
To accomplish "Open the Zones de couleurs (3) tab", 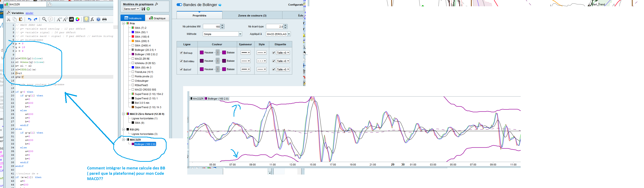I will click(x=252, y=15).
